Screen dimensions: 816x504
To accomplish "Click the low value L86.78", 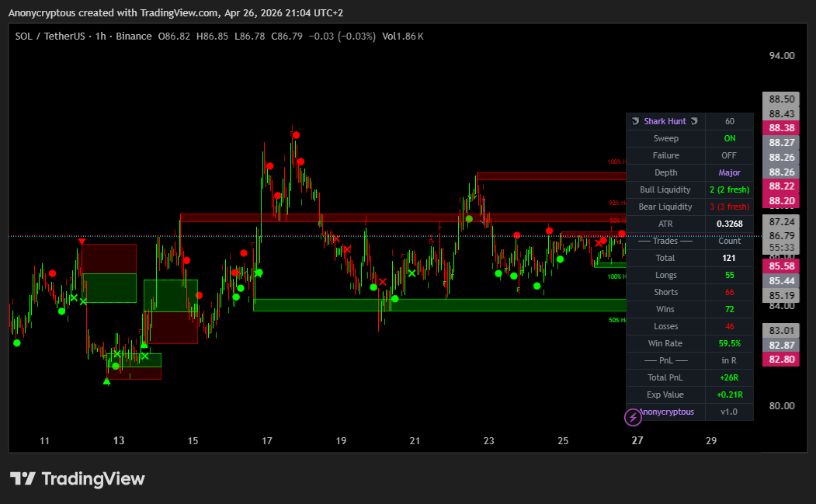I will [x=249, y=36].
